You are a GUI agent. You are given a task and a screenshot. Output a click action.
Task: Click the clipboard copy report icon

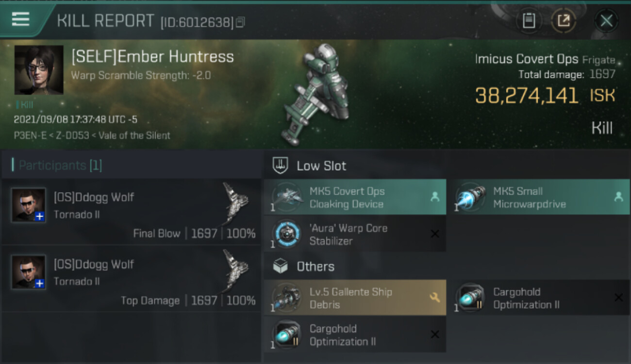pyautogui.click(x=529, y=21)
